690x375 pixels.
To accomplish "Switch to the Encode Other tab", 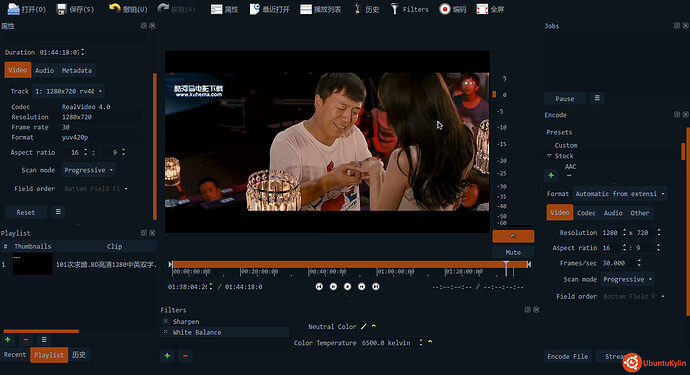I will 639,213.
